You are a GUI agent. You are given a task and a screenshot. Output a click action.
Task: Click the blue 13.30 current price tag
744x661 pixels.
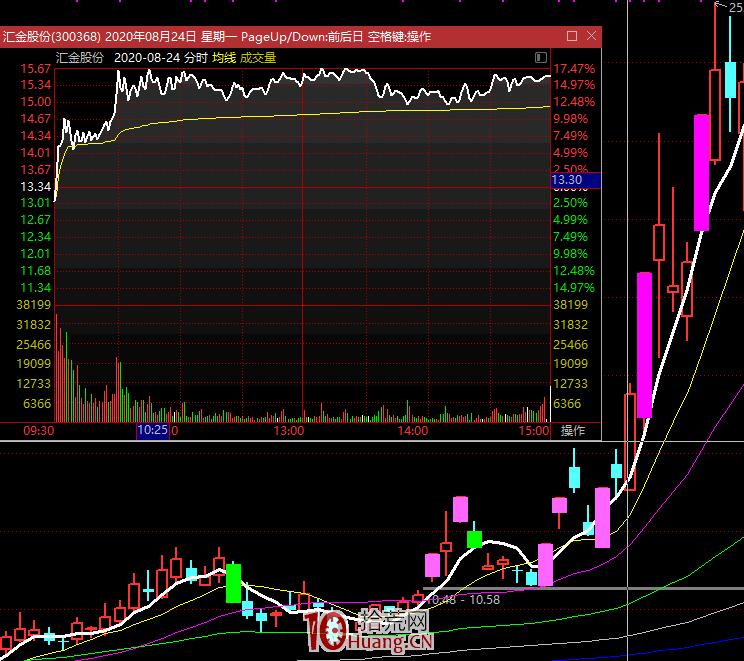tap(574, 180)
